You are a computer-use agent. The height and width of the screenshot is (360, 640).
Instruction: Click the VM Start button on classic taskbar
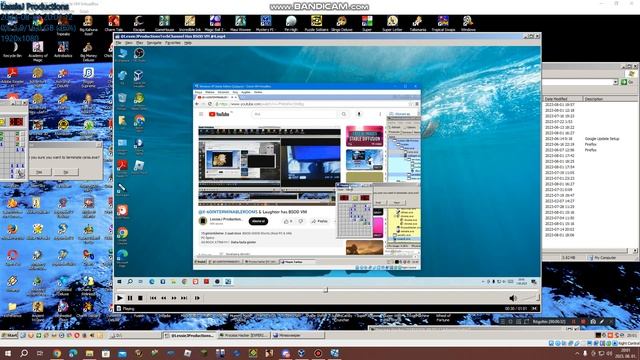point(9,336)
